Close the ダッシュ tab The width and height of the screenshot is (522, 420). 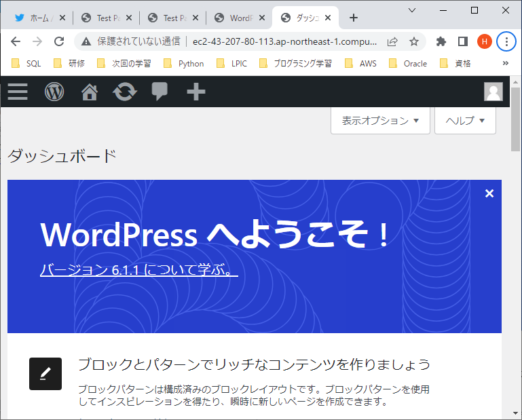[328, 18]
